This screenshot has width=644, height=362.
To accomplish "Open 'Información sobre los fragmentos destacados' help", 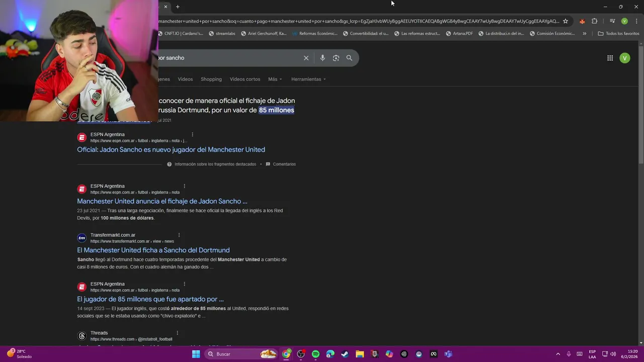I will [211, 164].
